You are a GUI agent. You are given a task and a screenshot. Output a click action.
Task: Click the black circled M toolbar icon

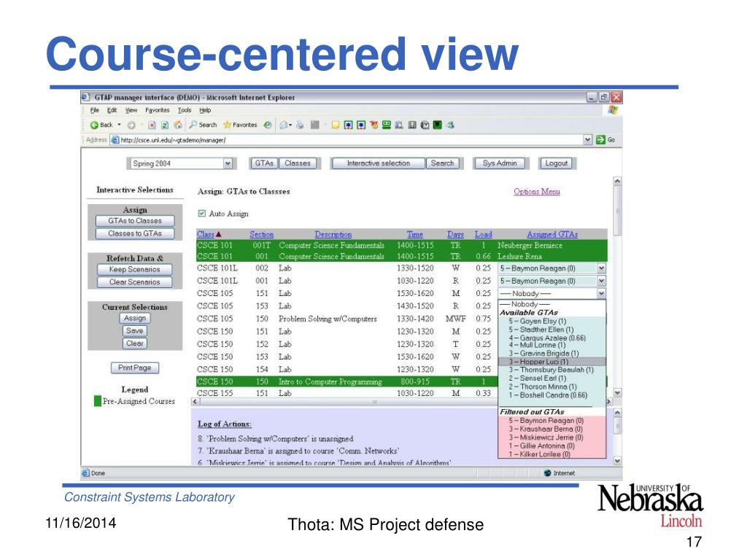pyautogui.click(x=425, y=125)
